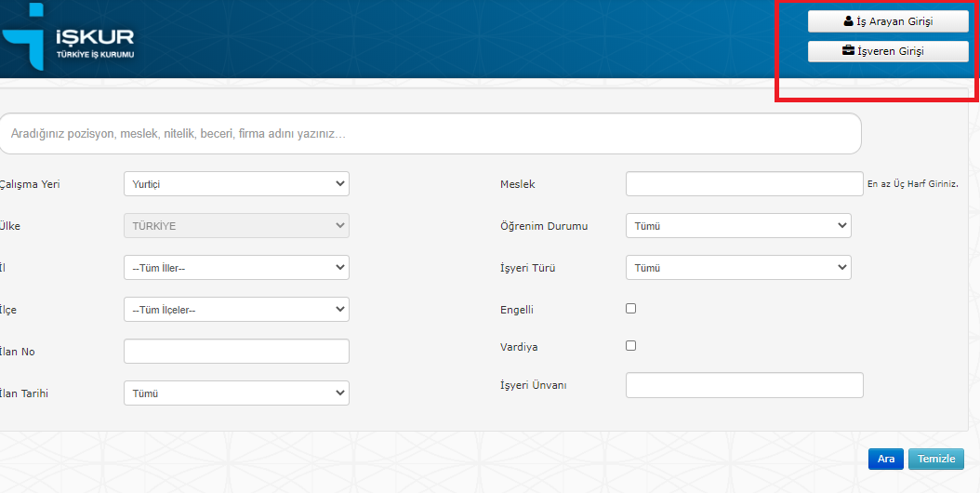Expand the İşyeri Türü dropdown

tap(738, 267)
